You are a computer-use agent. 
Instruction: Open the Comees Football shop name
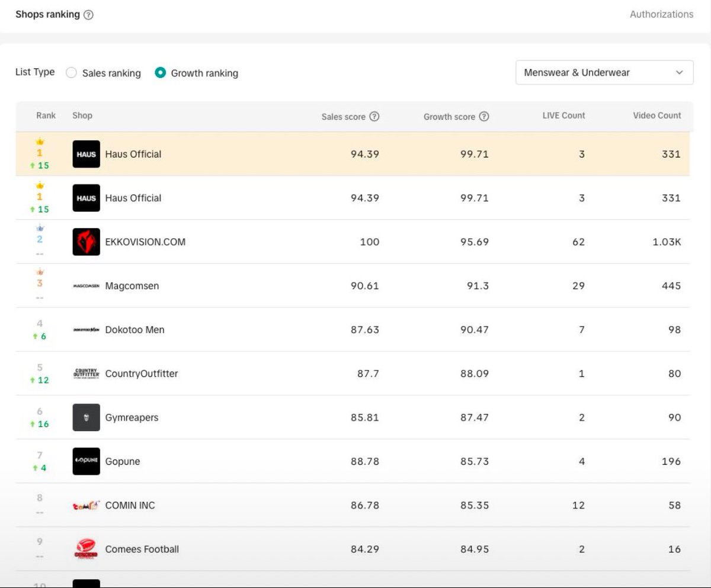pos(142,549)
